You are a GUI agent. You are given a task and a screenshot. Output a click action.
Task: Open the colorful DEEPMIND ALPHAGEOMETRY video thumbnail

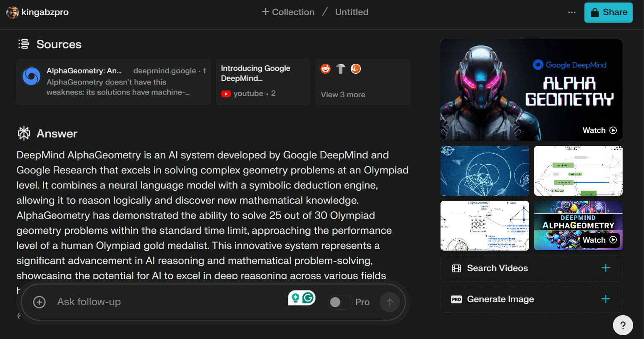click(578, 225)
